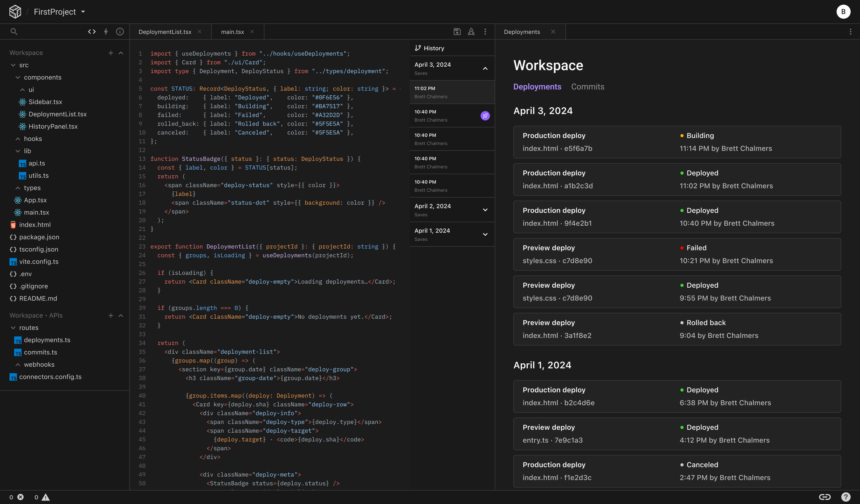Open the Building production deploy e5f6a7b card
Image resolution: width=860 pixels, height=504 pixels.
pos(677,142)
